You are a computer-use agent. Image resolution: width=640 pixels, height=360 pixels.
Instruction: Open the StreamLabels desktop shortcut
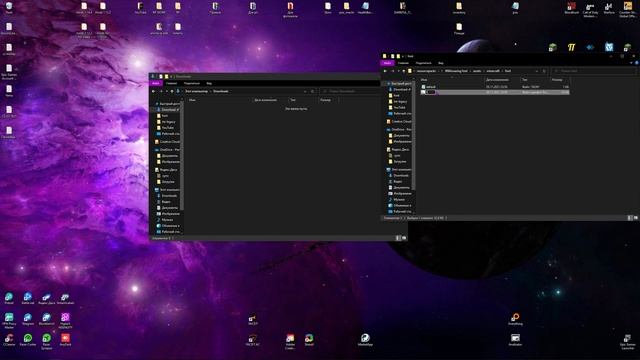[x=65, y=298]
